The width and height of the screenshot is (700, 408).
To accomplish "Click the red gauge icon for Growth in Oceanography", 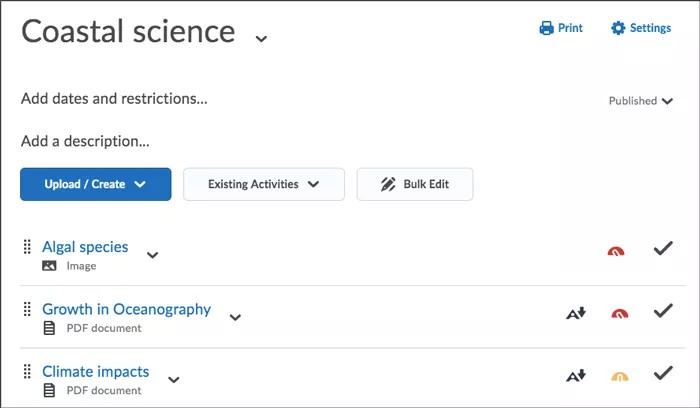I will (x=620, y=314).
